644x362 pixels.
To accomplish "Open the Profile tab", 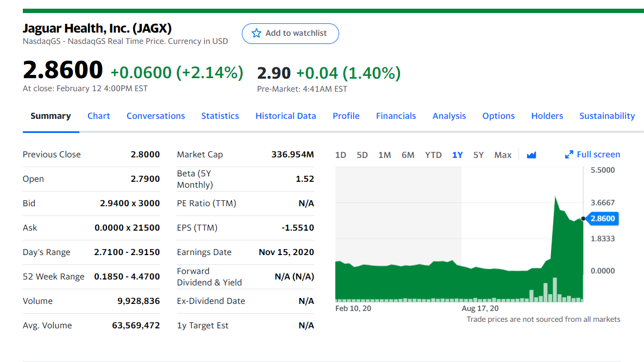I will 346,116.
